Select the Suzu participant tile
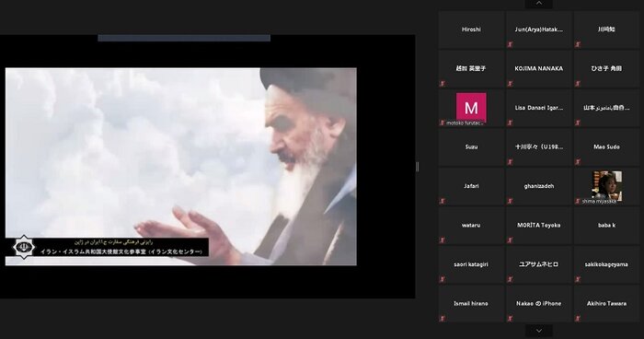Image resolution: width=644 pixels, height=339 pixels. point(471,146)
